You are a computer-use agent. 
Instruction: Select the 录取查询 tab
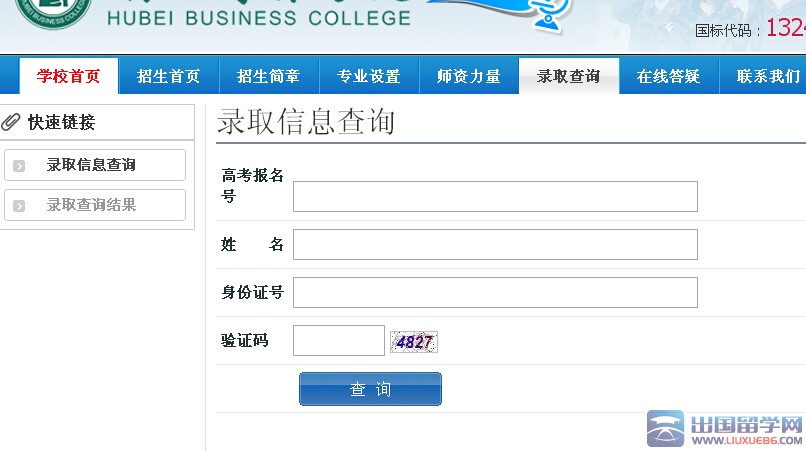pos(568,76)
